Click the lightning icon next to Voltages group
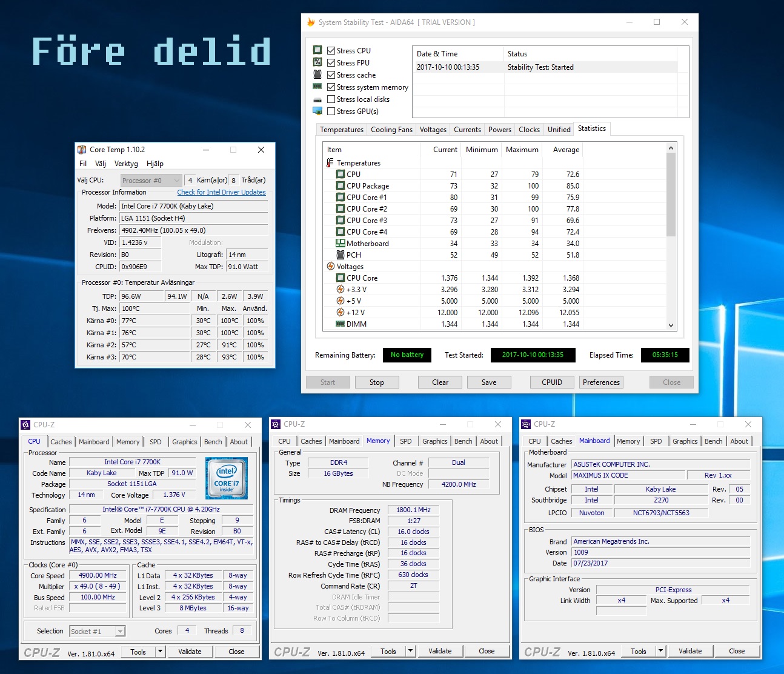This screenshot has height=674, width=784. (330, 266)
